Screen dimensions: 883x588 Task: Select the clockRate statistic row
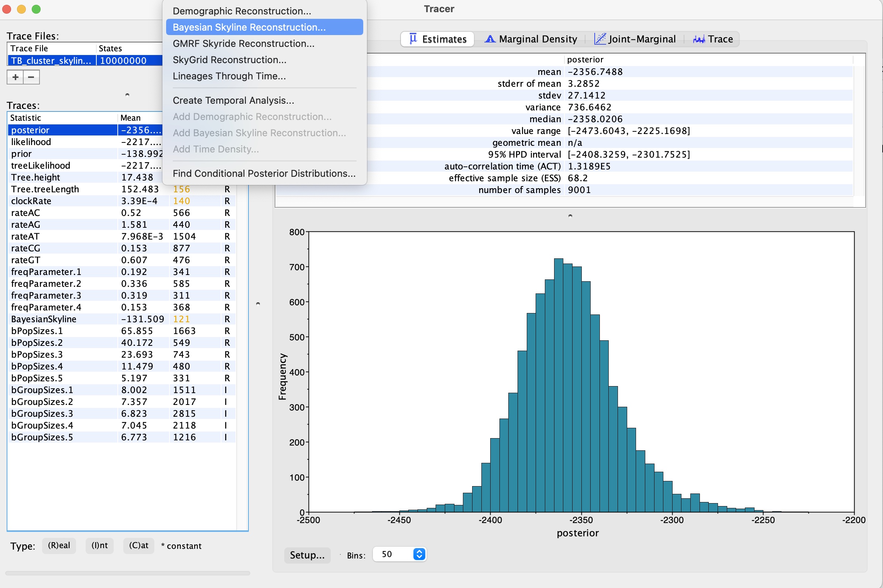pyautogui.click(x=121, y=201)
